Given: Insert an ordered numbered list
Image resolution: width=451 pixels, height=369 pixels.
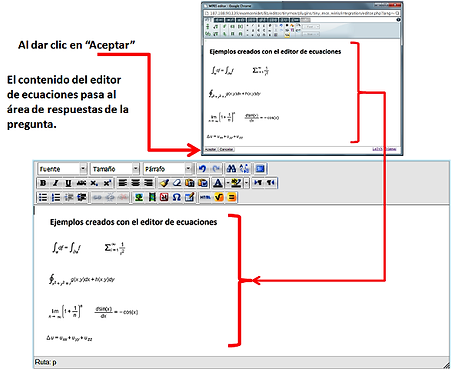Looking at the screenshot, I should pyautogui.click(x=56, y=197).
